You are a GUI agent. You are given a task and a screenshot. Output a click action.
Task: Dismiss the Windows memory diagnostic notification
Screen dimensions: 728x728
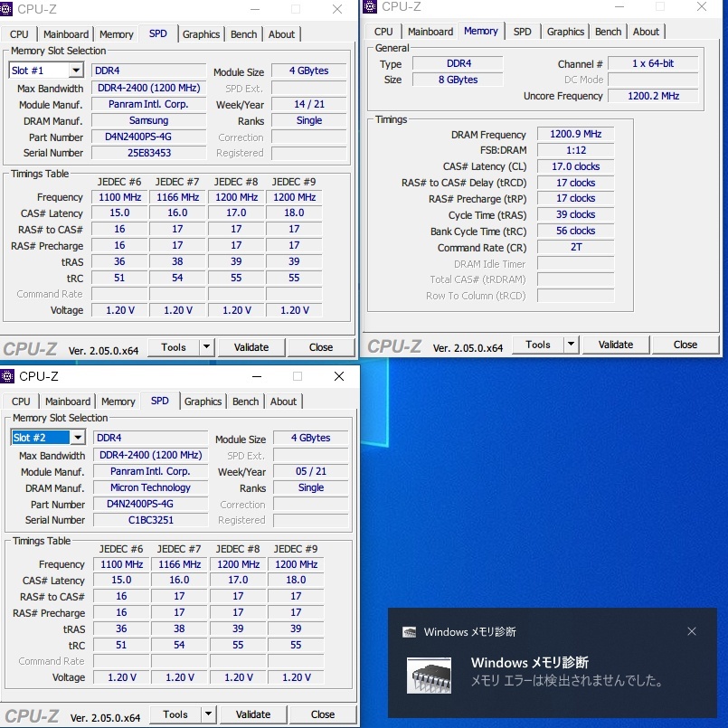(691, 631)
